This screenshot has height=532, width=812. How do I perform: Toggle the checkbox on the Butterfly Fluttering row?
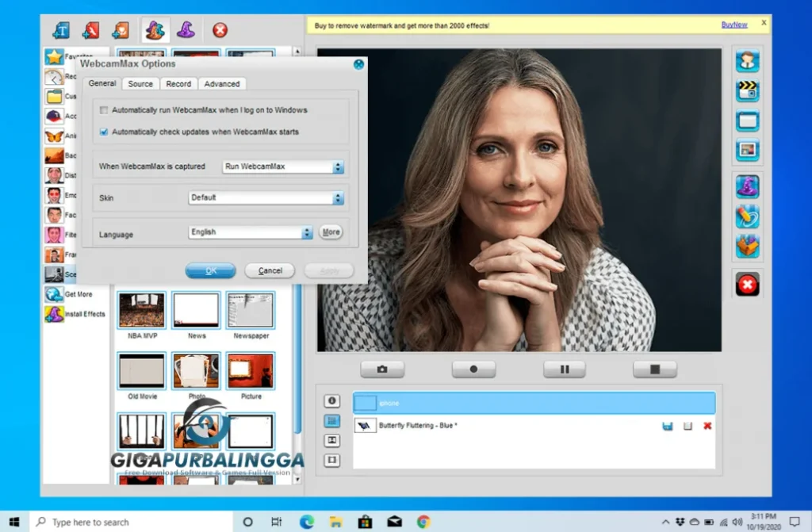point(688,426)
